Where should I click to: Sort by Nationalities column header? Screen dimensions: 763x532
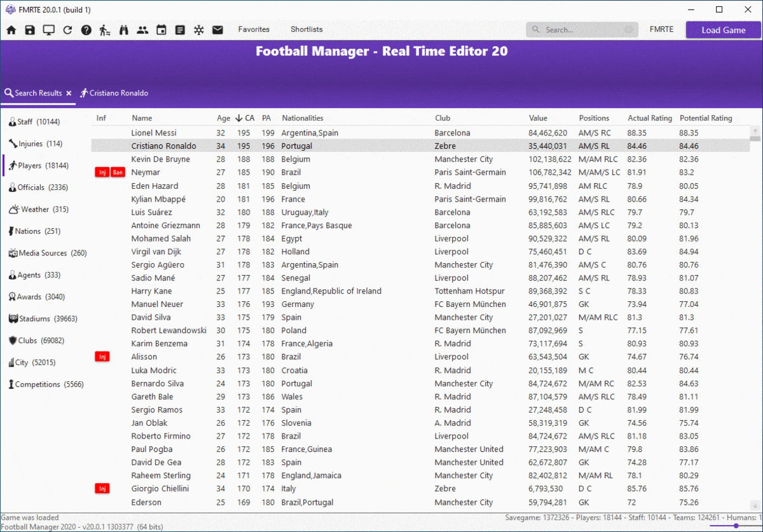(x=303, y=118)
